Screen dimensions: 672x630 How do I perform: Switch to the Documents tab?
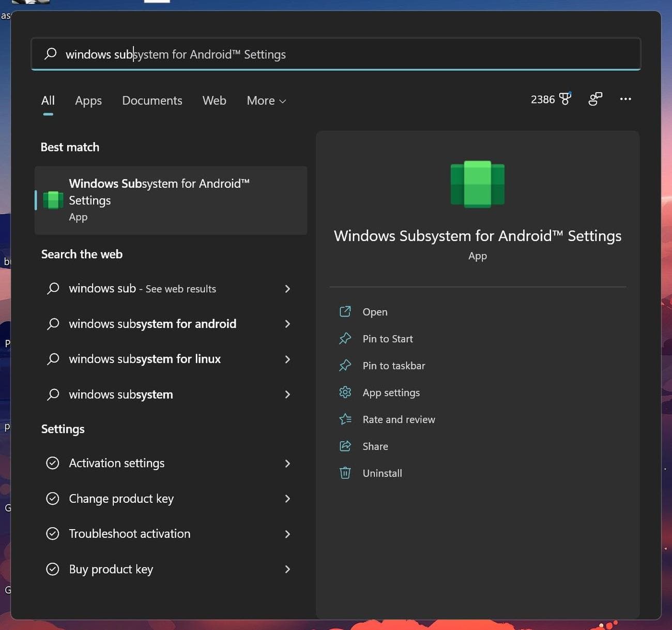pyautogui.click(x=152, y=100)
